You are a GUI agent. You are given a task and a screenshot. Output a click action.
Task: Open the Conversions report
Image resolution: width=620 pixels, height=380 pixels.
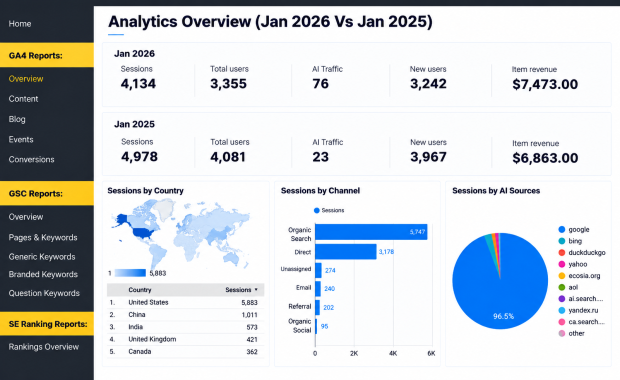coord(32,159)
